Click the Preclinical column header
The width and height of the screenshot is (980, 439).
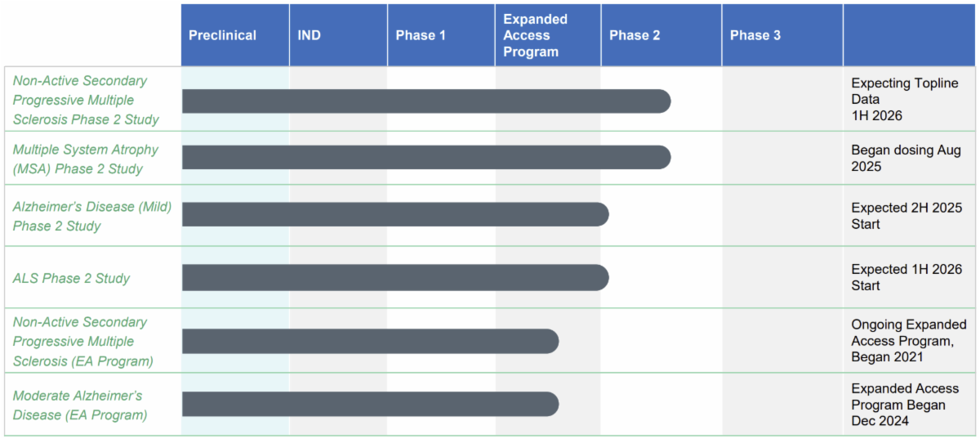point(222,35)
